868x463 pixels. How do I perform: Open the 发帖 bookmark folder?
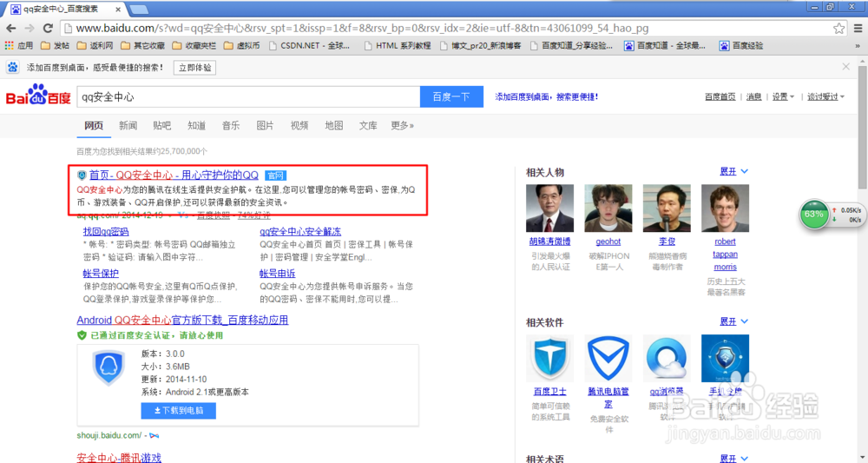(56, 45)
